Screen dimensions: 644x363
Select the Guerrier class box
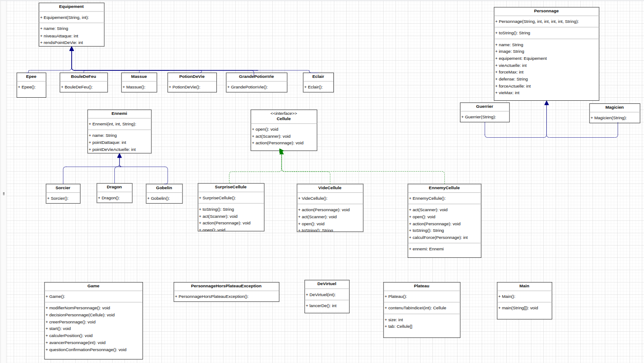point(485,112)
